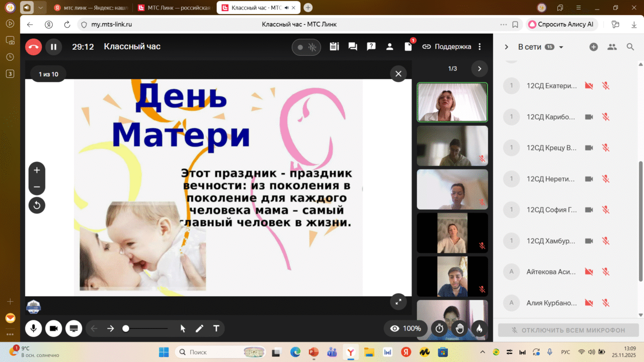
Task: Open the chat messages icon
Action: tap(353, 47)
